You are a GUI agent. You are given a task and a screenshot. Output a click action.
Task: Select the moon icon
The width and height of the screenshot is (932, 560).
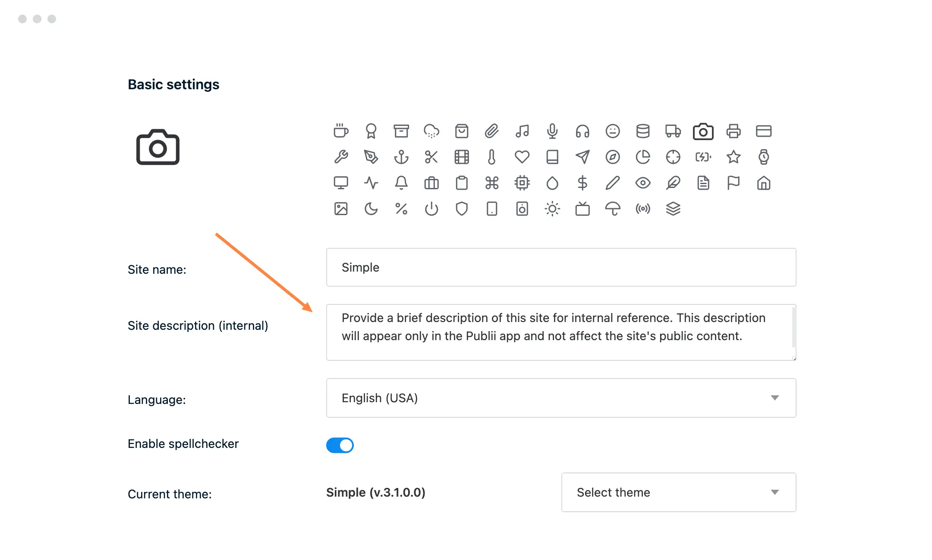pyautogui.click(x=371, y=209)
